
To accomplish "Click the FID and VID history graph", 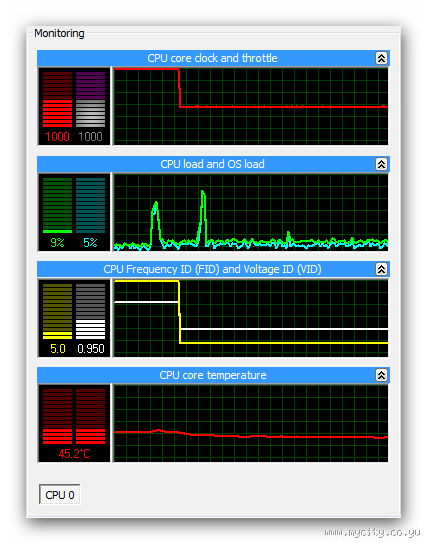I will (251, 318).
